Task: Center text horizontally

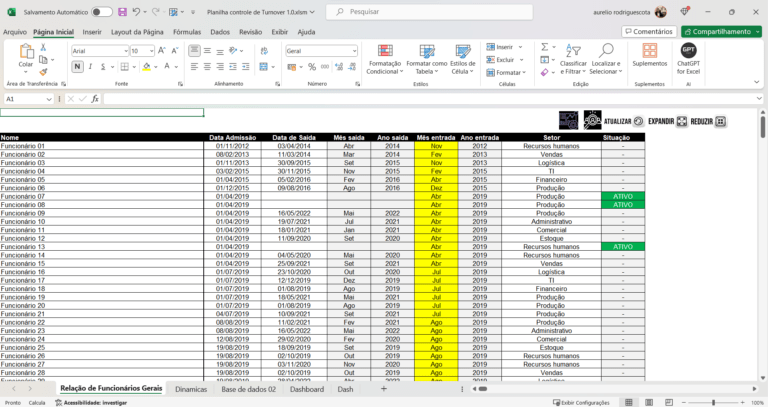Action: click(207, 67)
